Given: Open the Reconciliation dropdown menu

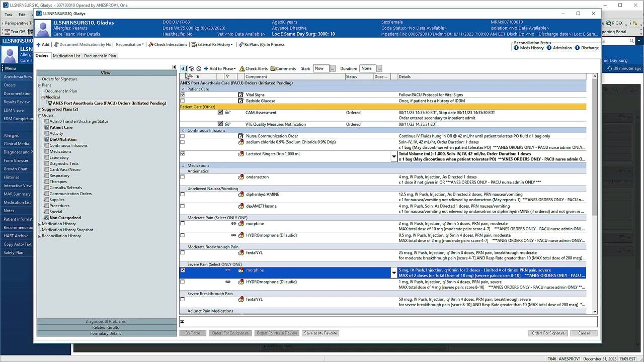Looking at the screenshot, I should [130, 45].
